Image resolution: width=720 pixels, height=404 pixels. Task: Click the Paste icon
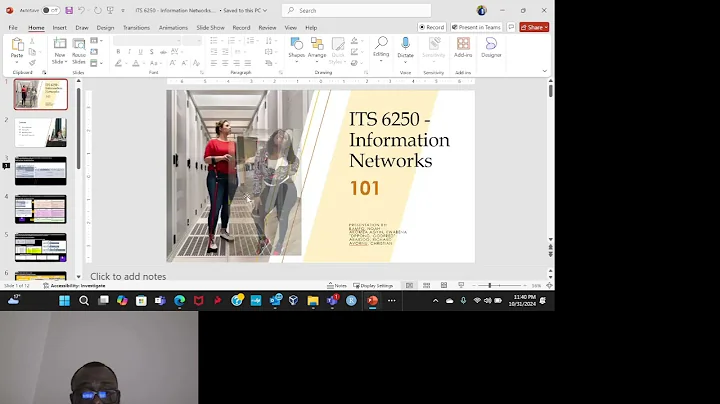17,45
